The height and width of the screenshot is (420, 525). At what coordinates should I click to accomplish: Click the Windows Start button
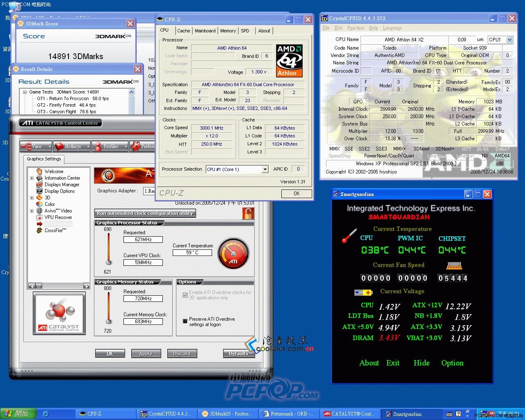(18, 414)
